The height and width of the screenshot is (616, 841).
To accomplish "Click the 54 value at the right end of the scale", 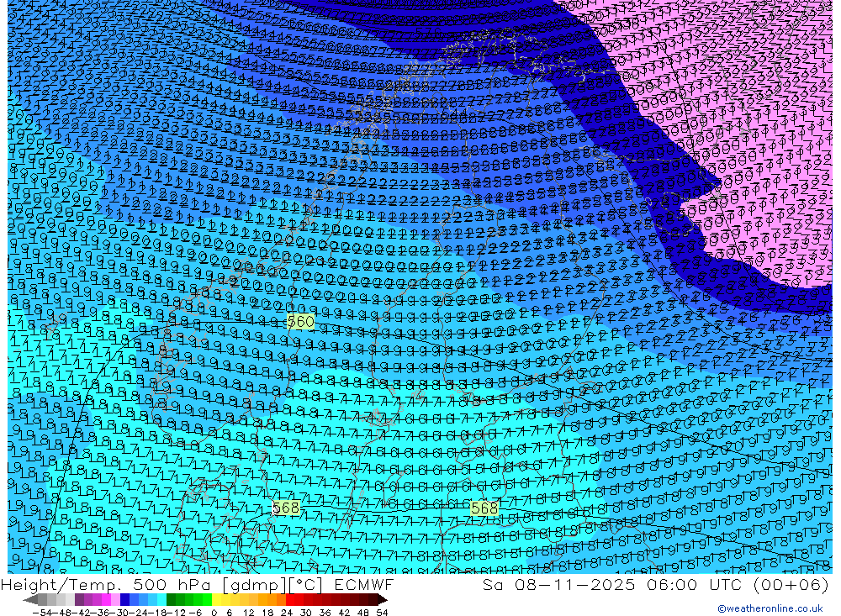I will point(382,613).
